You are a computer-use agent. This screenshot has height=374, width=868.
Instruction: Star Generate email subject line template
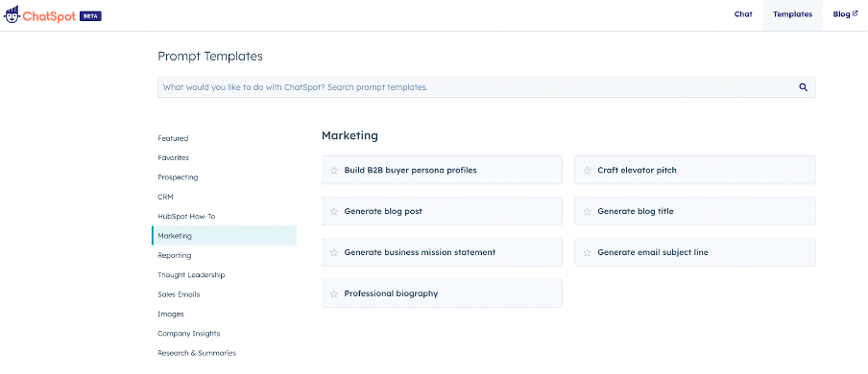pos(588,253)
